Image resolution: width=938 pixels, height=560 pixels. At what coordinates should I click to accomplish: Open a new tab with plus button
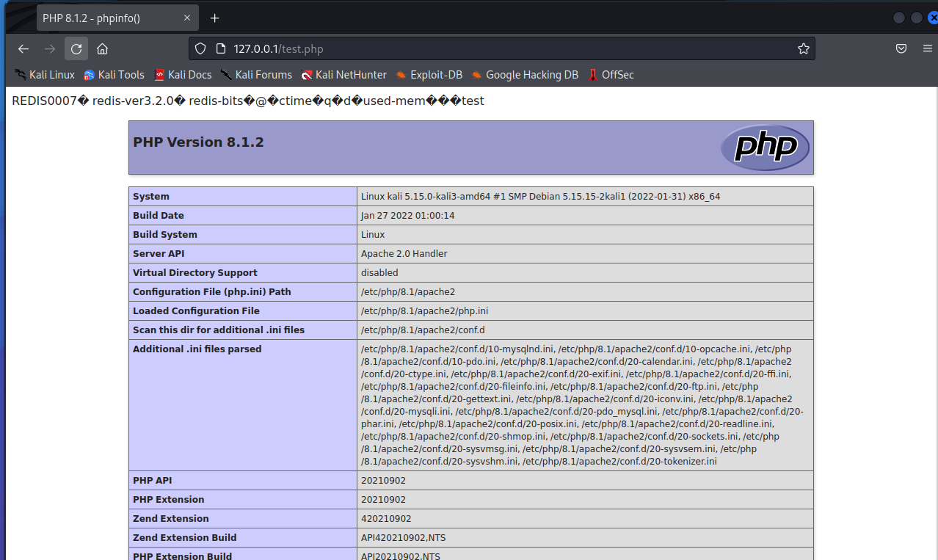(x=214, y=18)
